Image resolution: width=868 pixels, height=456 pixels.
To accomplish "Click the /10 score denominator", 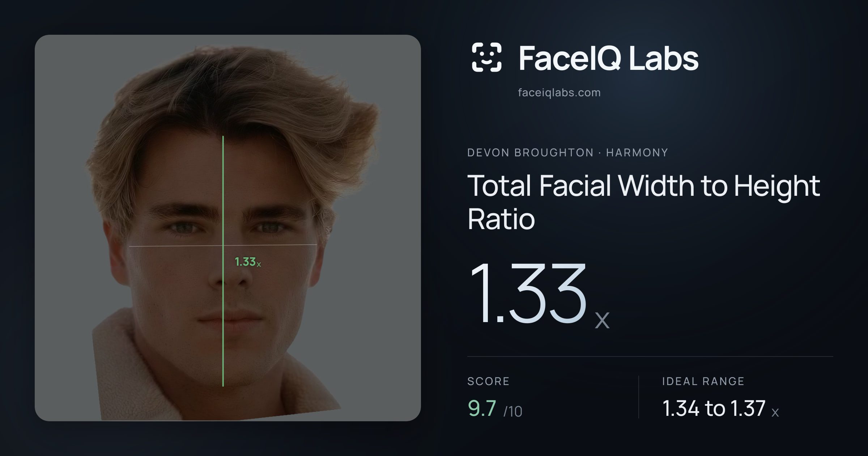I will coord(513,411).
